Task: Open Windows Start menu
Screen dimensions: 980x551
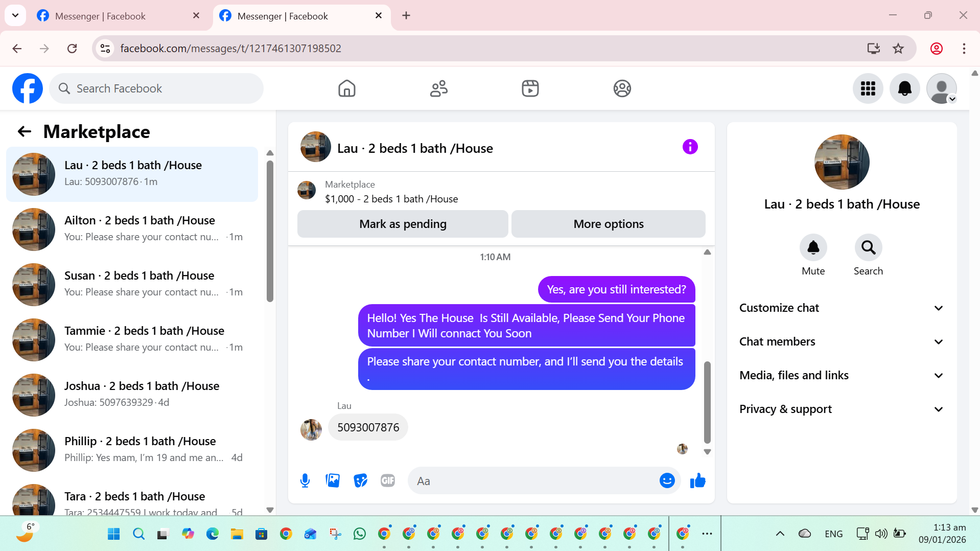Action: (114, 534)
